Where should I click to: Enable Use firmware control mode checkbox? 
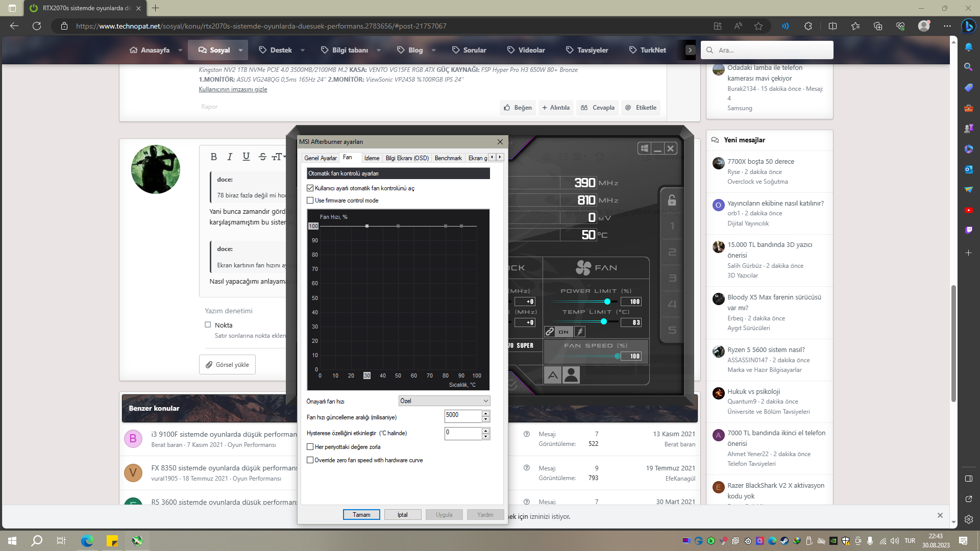click(310, 201)
